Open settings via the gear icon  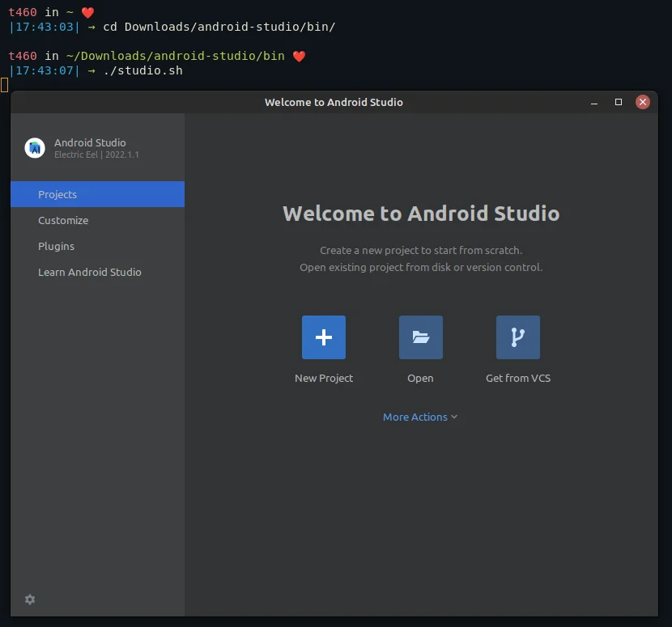pos(30,599)
